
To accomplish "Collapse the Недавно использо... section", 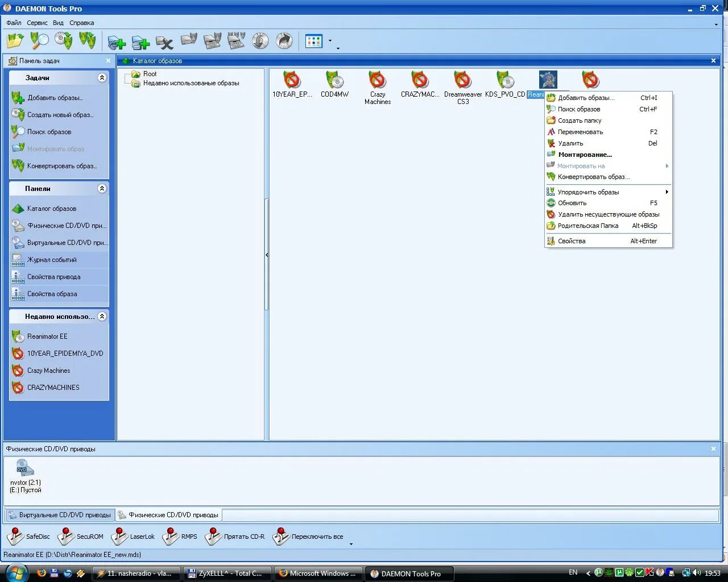I will point(102,317).
